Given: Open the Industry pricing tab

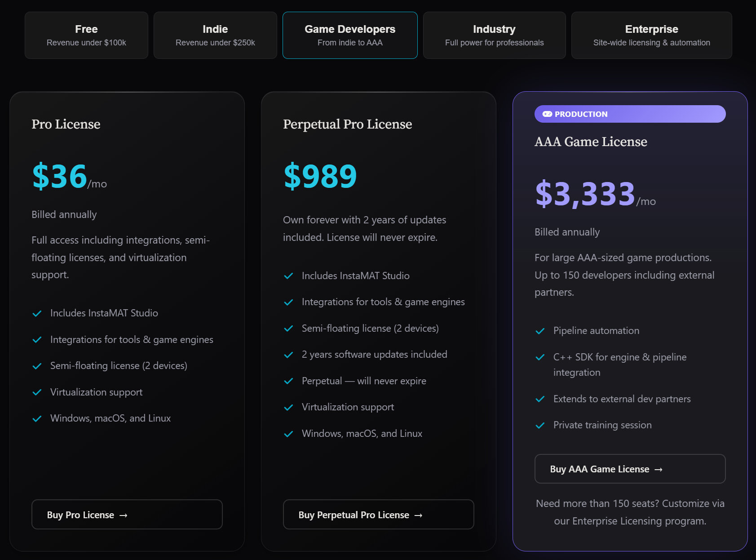Looking at the screenshot, I should coord(494,35).
